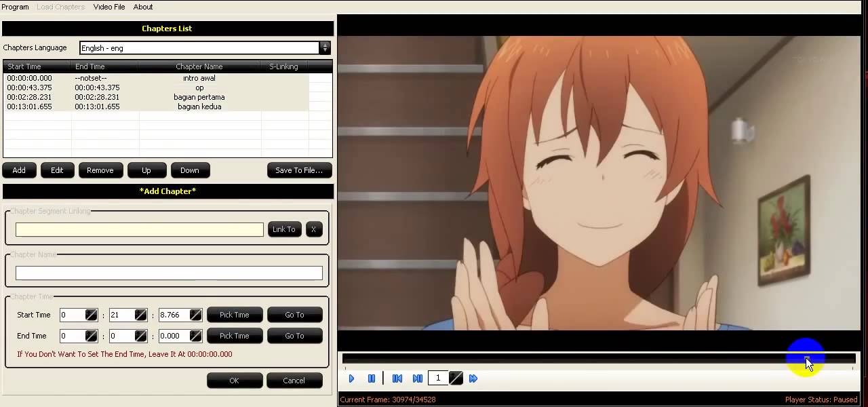
Task: Select the 'intro awal' chapter row
Action: click(x=156, y=78)
